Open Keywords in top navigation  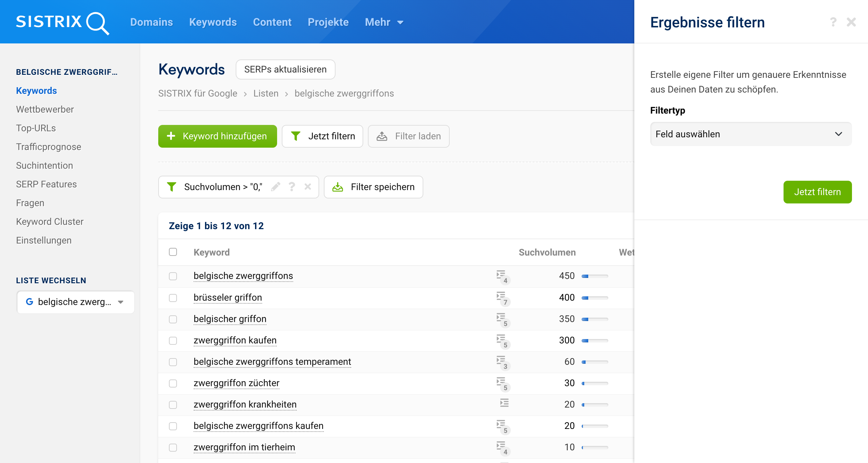213,22
